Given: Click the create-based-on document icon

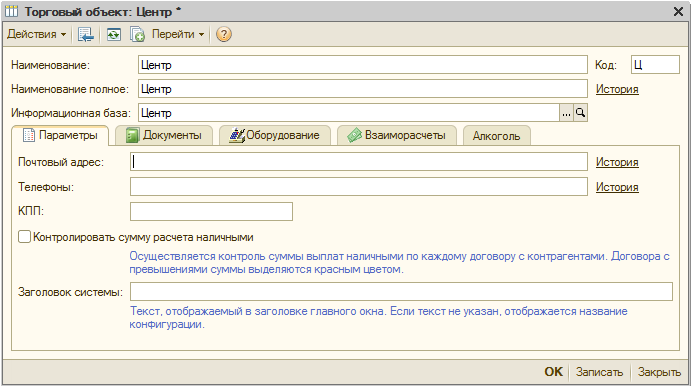Looking at the screenshot, I should point(137,34).
